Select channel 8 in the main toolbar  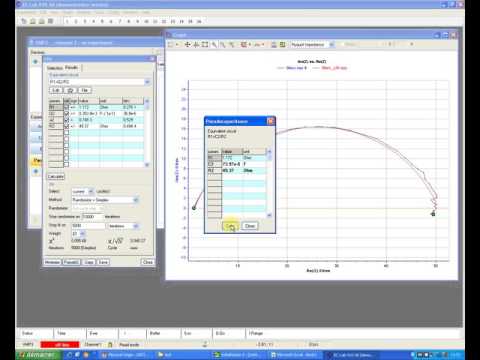click(x=128, y=21)
